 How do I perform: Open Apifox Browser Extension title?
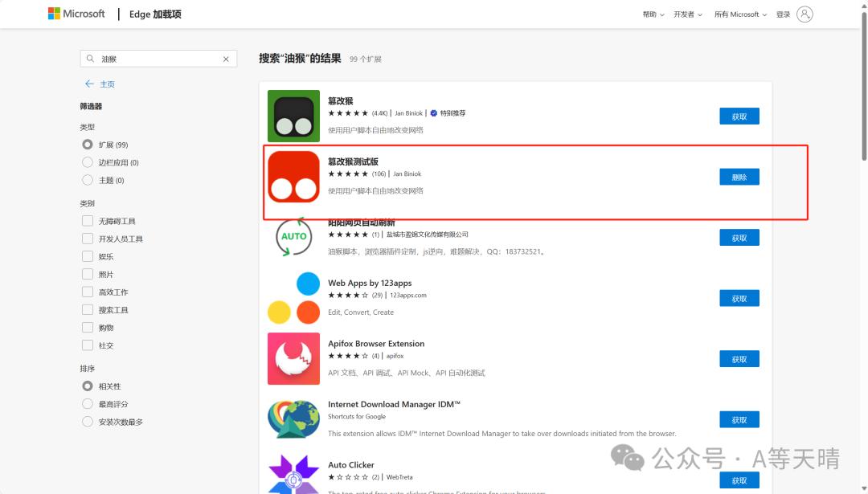(376, 344)
